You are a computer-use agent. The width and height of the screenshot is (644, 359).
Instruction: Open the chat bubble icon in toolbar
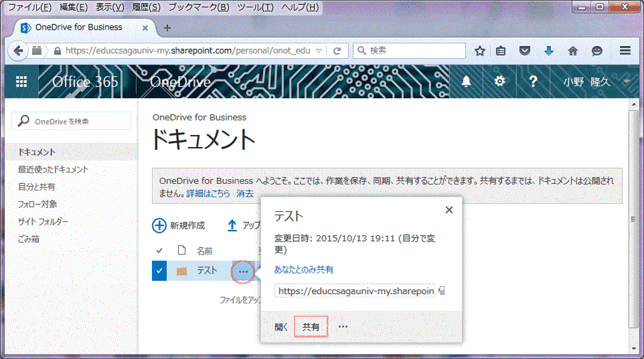[x=596, y=51]
